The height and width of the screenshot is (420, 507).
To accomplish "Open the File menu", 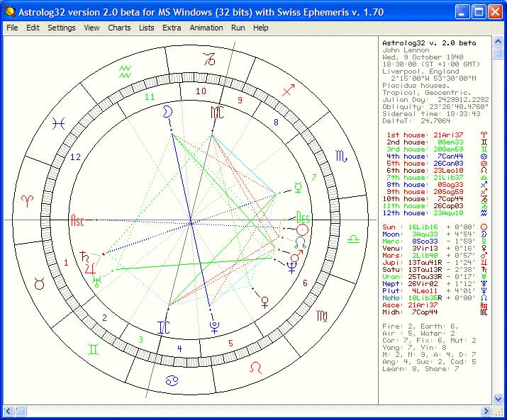I will tap(12, 28).
